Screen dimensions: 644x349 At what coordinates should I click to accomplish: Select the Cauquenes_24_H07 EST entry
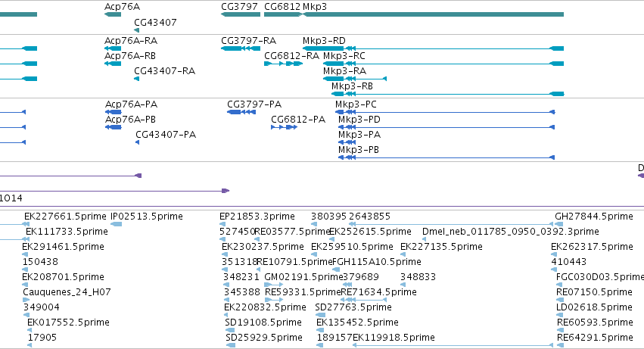coord(67,292)
